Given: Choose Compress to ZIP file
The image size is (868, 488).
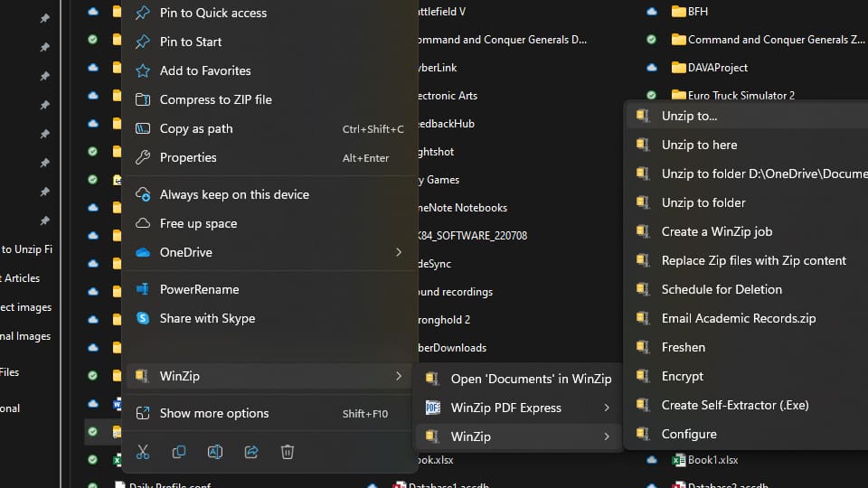Looking at the screenshot, I should point(269,99).
